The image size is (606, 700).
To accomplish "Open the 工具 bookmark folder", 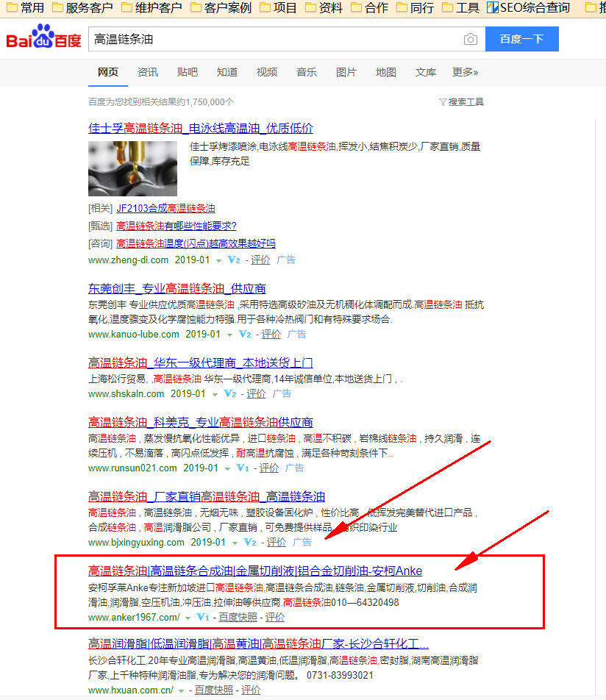I will pos(461,7).
